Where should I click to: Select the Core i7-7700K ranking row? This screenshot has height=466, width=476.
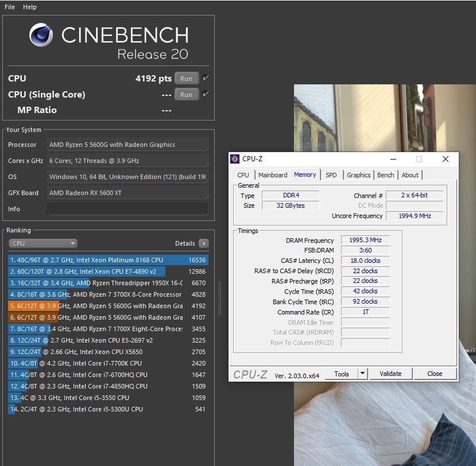pyautogui.click(x=108, y=363)
